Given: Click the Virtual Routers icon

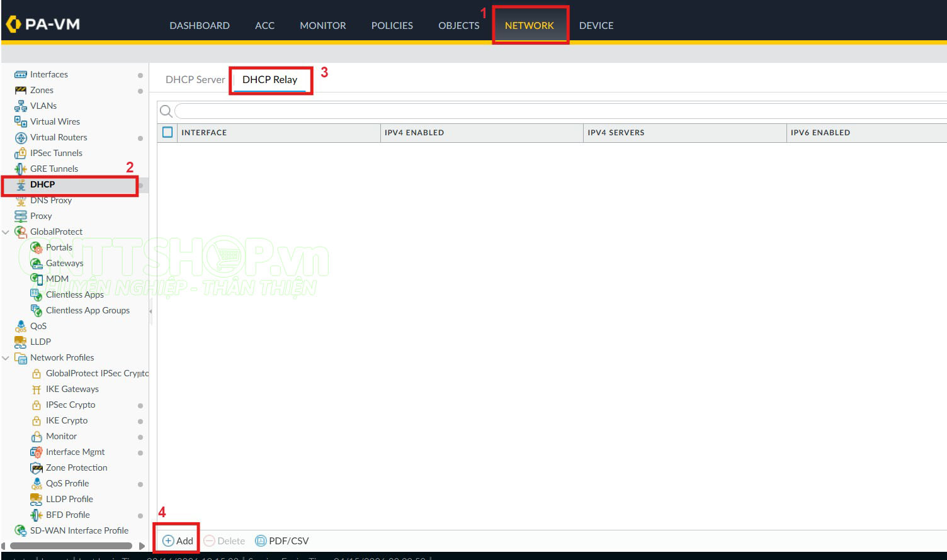Looking at the screenshot, I should (21, 137).
